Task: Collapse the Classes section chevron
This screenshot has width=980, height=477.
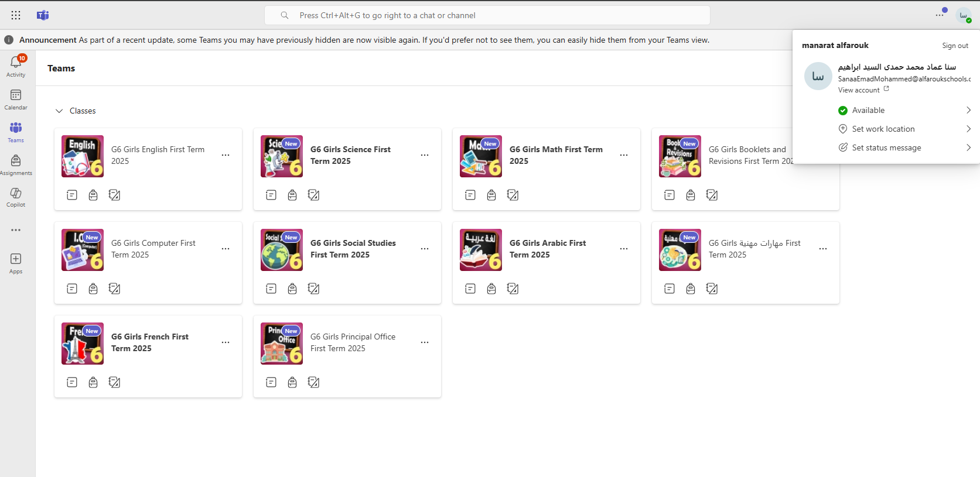Action: tap(59, 111)
